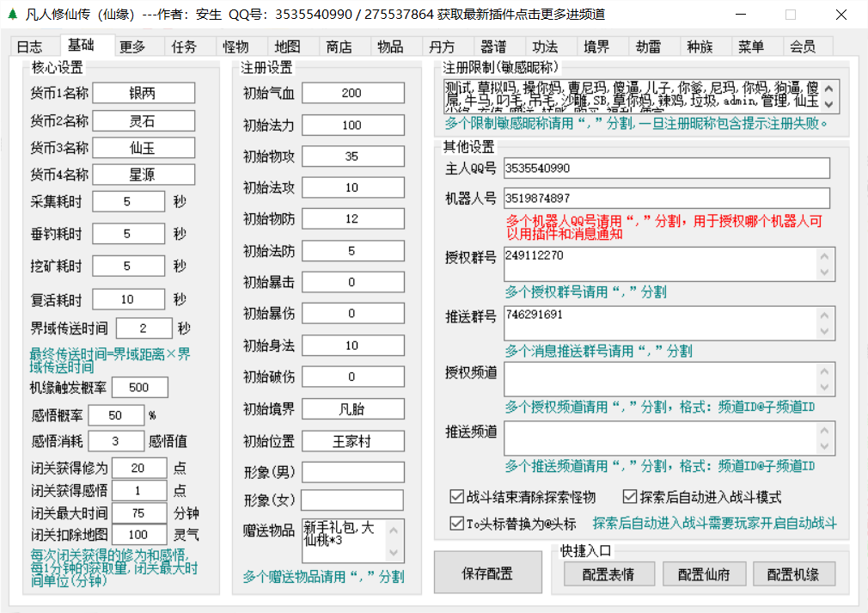
Task: Edit the 初始气血 field showing 200
Action: click(x=352, y=93)
